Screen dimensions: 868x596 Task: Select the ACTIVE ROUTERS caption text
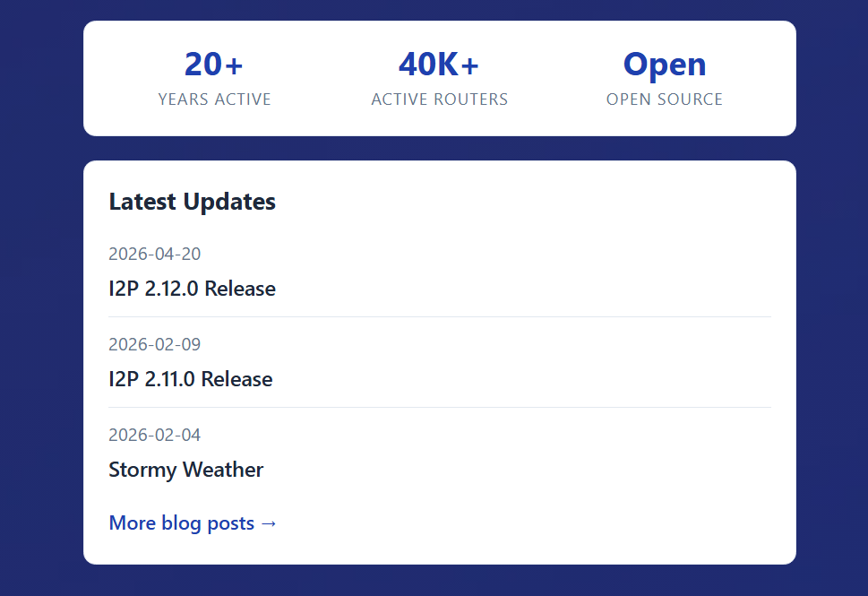[439, 99]
